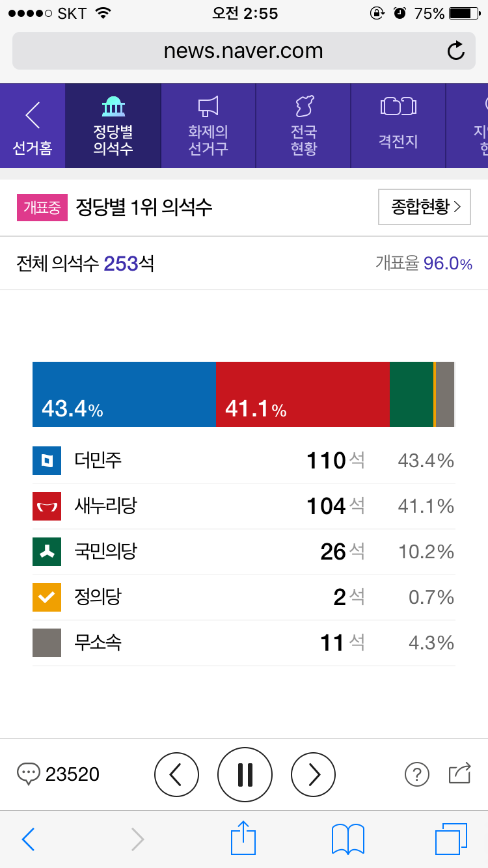Tap the 국민의당 party logo icon
The width and height of the screenshot is (488, 868).
[46, 551]
